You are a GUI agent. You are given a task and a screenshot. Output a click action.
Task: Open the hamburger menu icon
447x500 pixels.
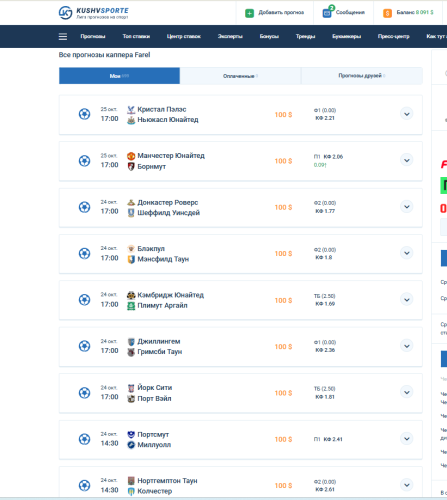coord(63,36)
